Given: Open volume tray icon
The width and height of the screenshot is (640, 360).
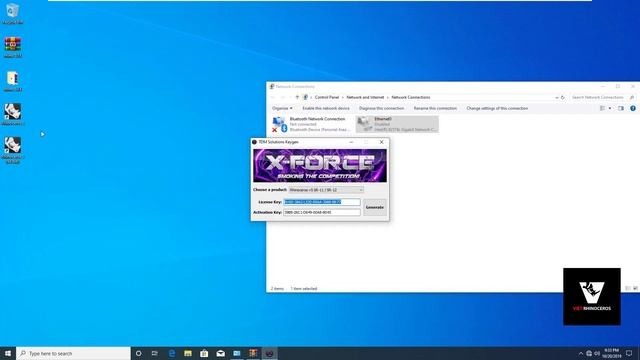Looking at the screenshot, I should [597, 353].
